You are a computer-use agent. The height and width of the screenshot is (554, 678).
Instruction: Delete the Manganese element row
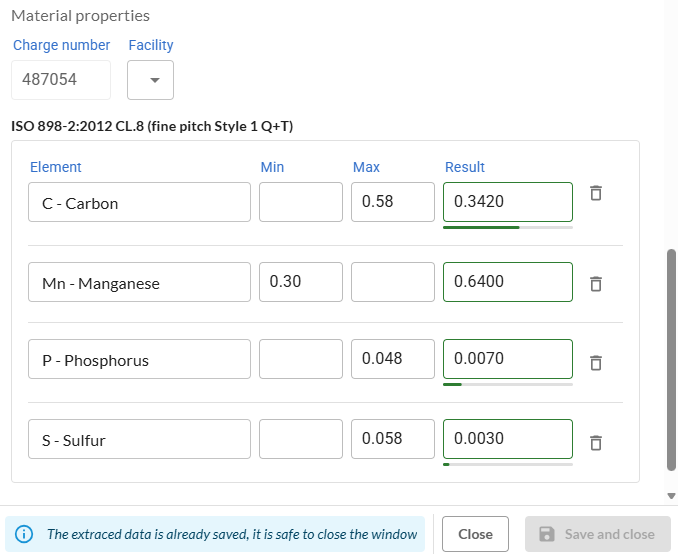click(595, 284)
